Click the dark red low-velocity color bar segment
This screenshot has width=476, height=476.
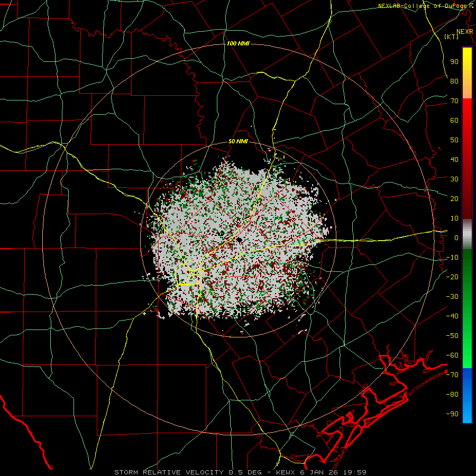tap(467, 197)
